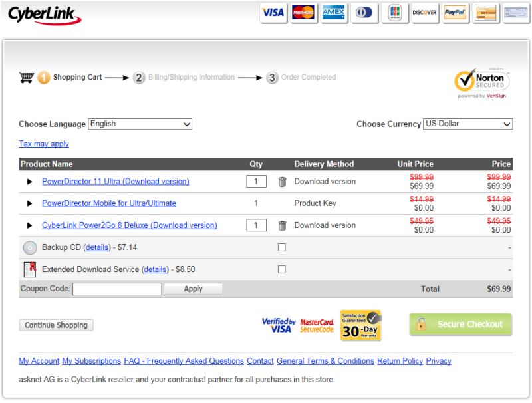Image resolution: width=532 pixels, height=403 pixels.
Task: Click the shopping cart icon
Action: tap(27, 78)
